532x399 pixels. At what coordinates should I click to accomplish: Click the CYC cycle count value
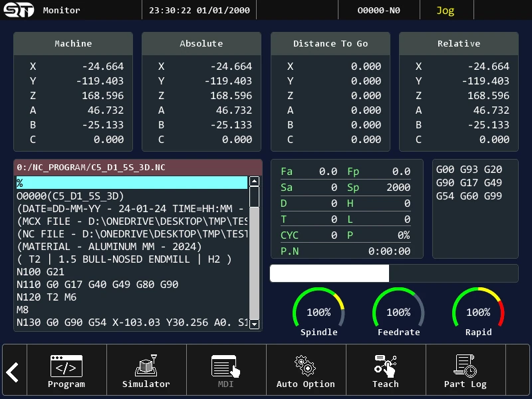334,235
